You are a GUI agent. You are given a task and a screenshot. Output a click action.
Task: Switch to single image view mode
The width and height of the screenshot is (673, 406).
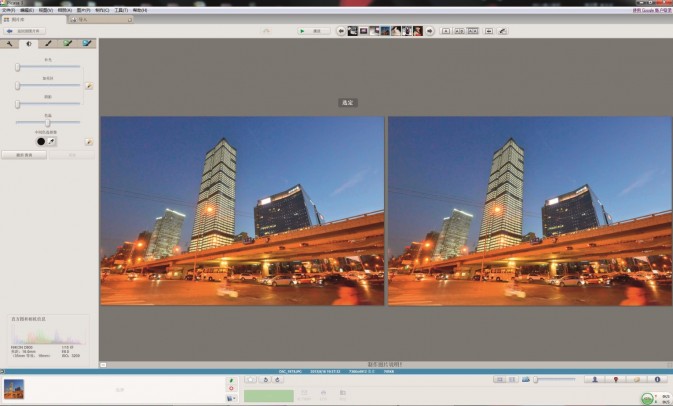446,31
